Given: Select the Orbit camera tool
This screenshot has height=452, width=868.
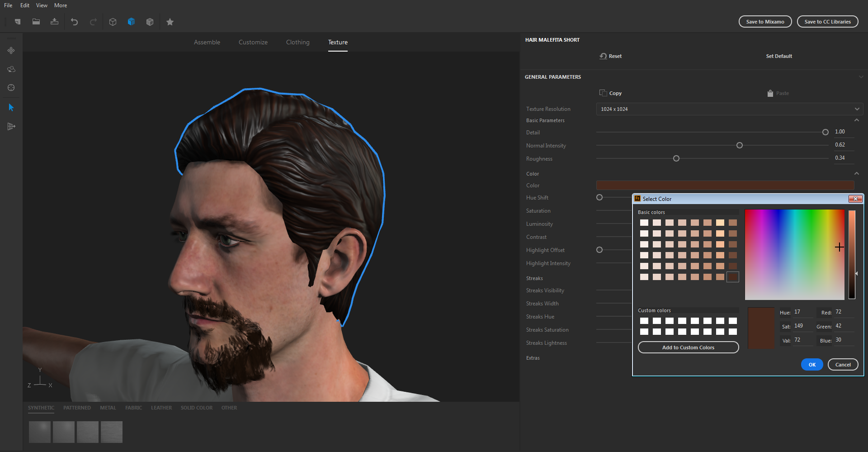Looking at the screenshot, I should (11, 69).
